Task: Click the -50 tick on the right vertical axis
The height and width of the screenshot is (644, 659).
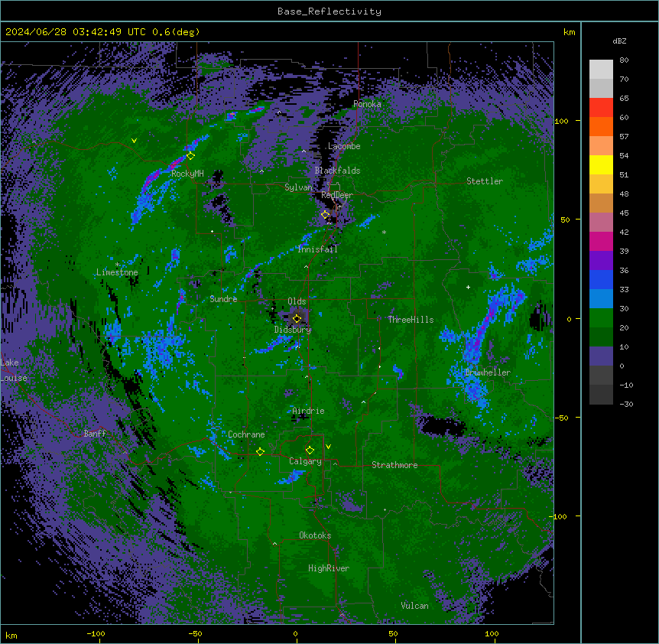Action: click(561, 418)
